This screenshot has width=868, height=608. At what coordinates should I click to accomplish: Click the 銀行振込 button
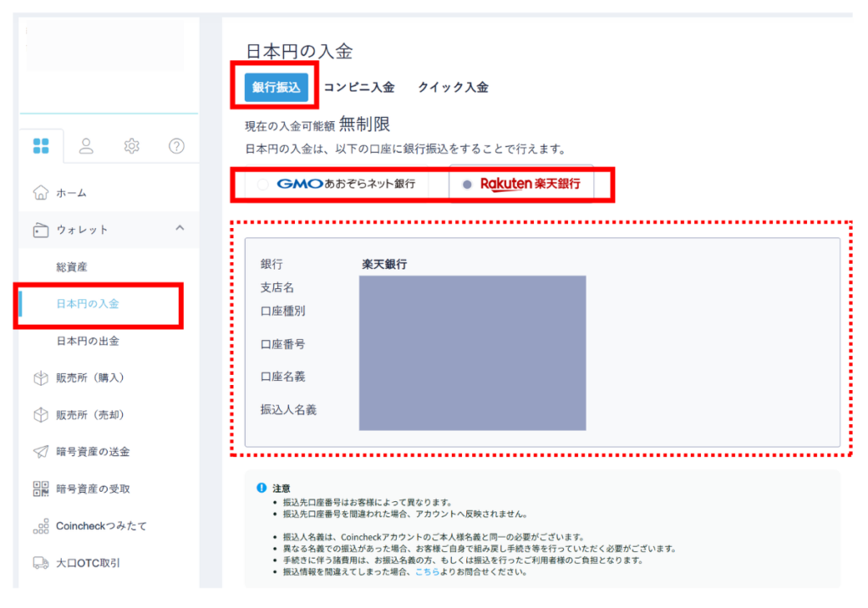click(x=276, y=87)
